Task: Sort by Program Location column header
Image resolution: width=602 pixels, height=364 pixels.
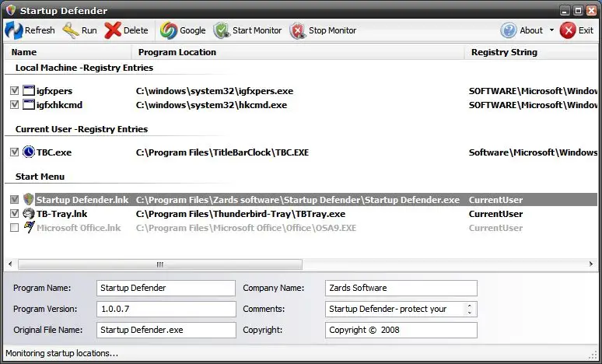Action: tap(298, 52)
